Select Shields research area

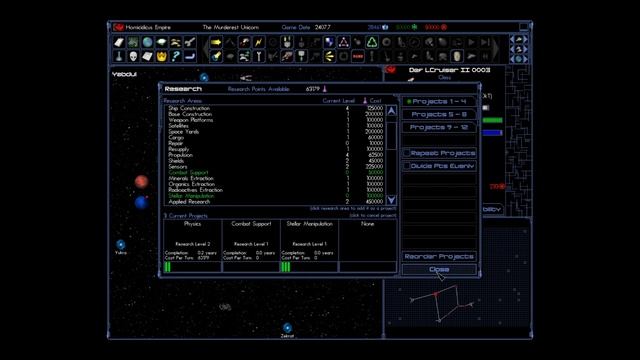[276, 161]
